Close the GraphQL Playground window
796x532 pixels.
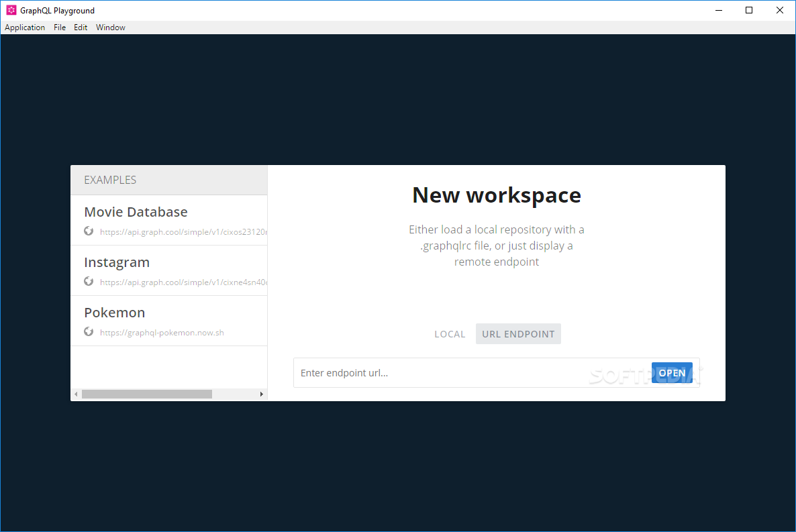[780, 10]
